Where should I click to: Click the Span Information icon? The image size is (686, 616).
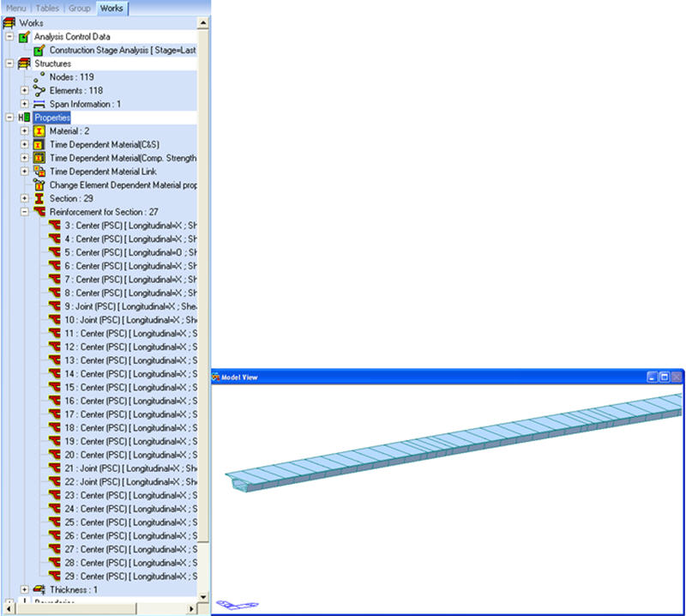[x=39, y=104]
